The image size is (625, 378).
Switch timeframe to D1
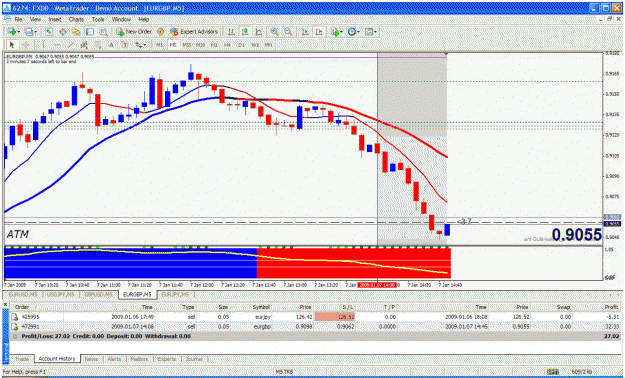coord(241,45)
